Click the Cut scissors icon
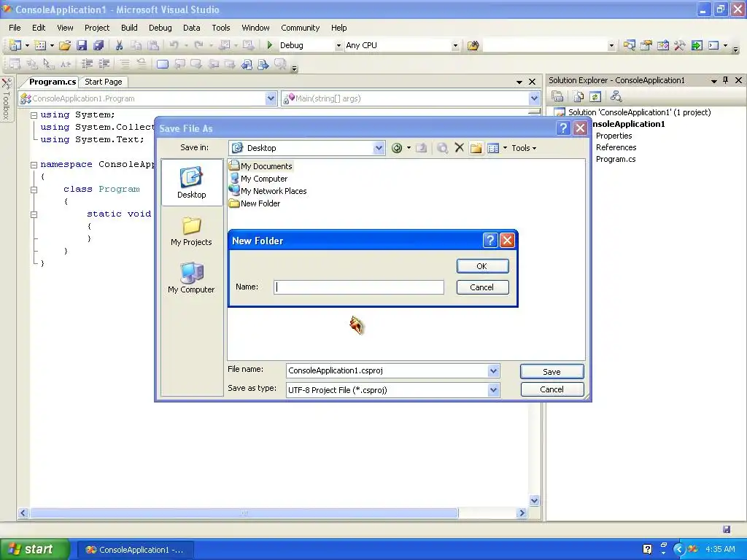 click(119, 45)
